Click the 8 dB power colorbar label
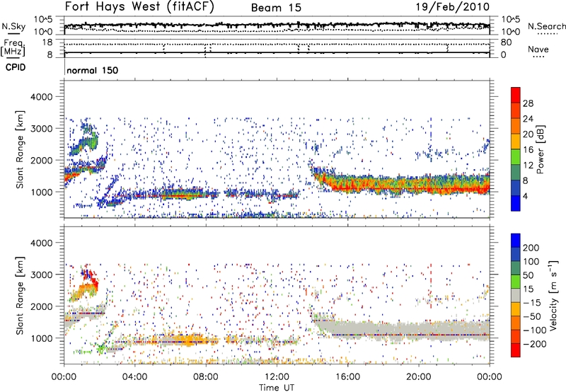The image size is (566, 392). 526,180
